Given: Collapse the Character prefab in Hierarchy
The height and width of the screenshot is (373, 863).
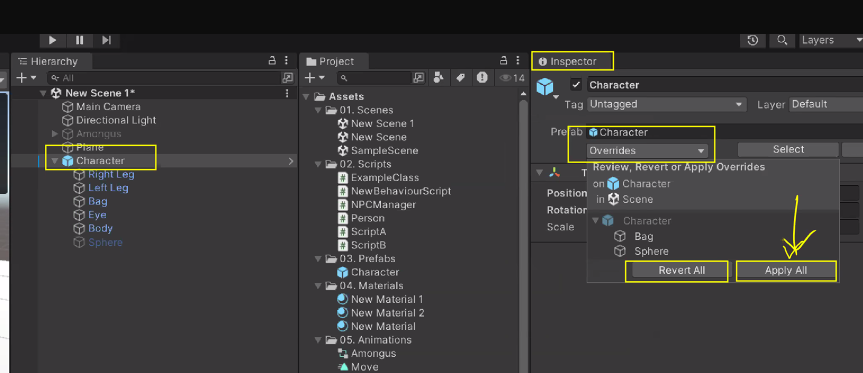Looking at the screenshot, I should click(54, 161).
